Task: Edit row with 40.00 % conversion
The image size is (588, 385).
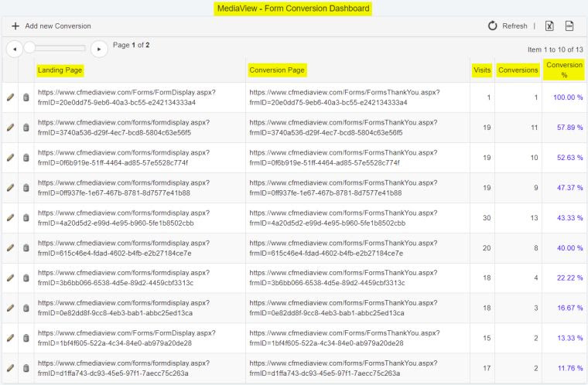Action: click(11, 248)
